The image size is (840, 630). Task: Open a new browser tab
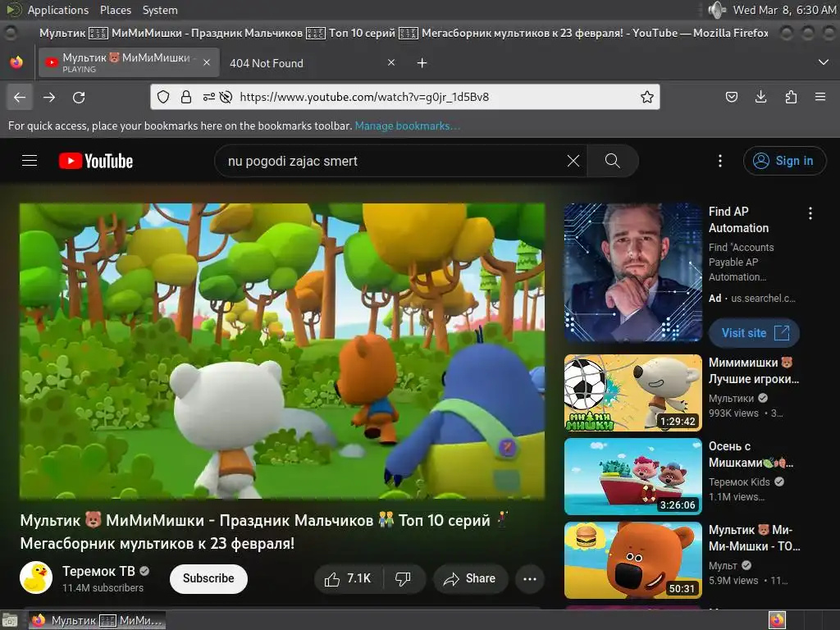pos(422,63)
